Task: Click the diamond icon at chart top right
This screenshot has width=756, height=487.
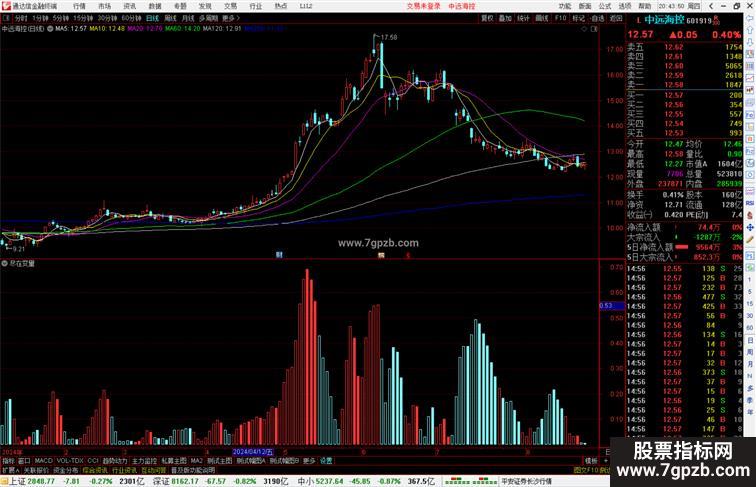Action: (x=584, y=29)
